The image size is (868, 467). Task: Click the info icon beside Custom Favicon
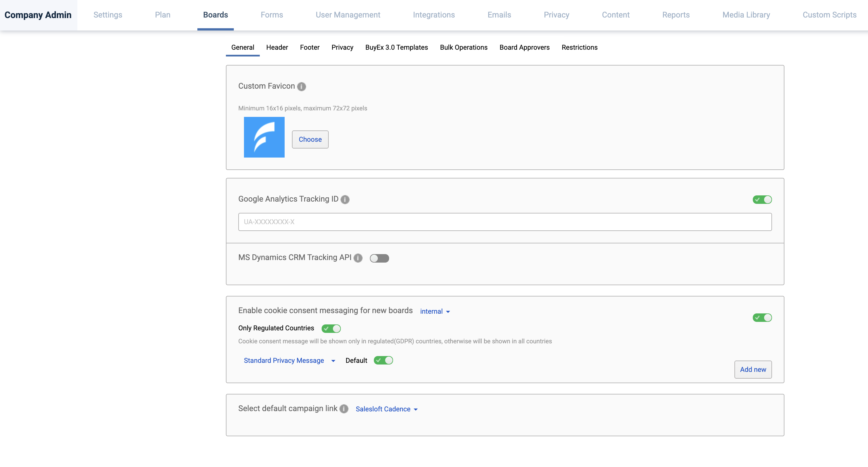tap(301, 87)
